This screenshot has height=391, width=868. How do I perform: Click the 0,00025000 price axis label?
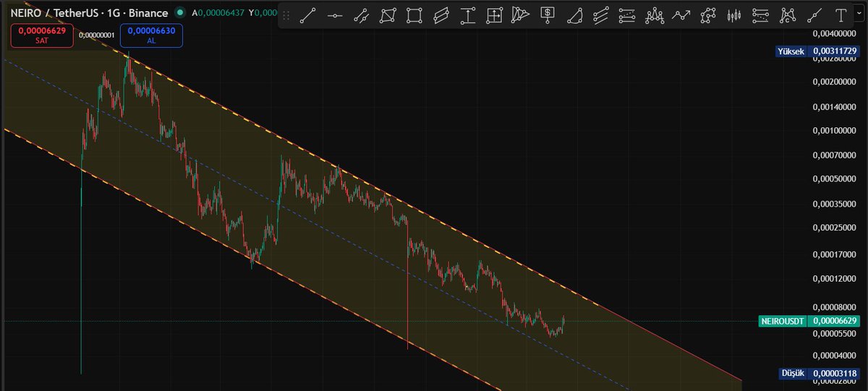pos(835,228)
